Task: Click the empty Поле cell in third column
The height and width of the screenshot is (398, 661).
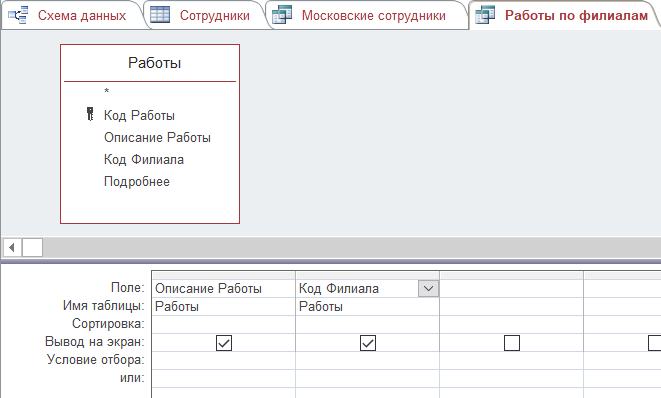Action: pyautogui.click(x=511, y=288)
